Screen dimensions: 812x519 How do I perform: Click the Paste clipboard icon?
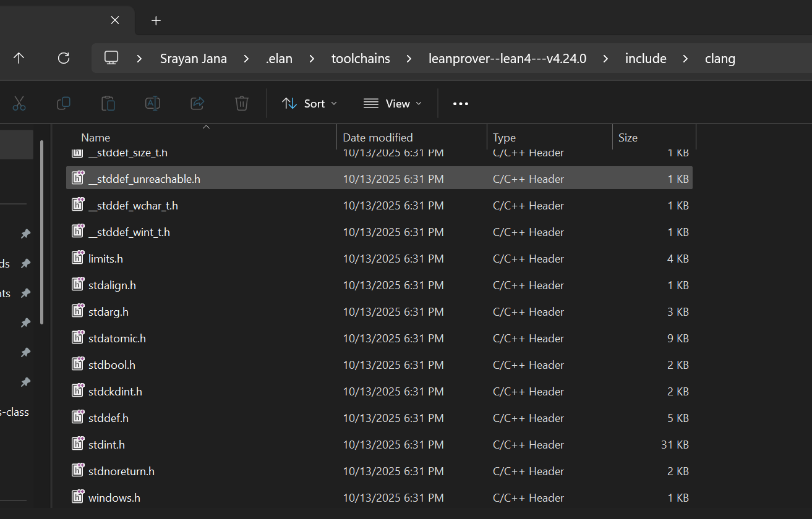point(108,103)
